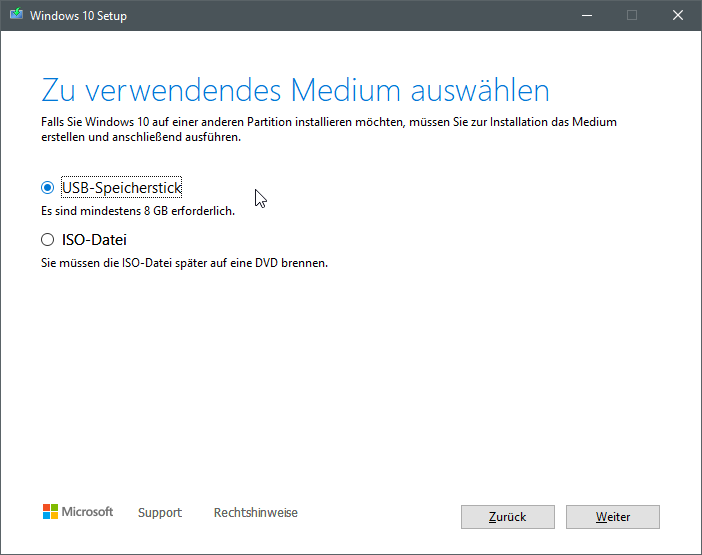Minimize the Windows 10 Setup window
The height and width of the screenshot is (555, 702).
coord(585,16)
